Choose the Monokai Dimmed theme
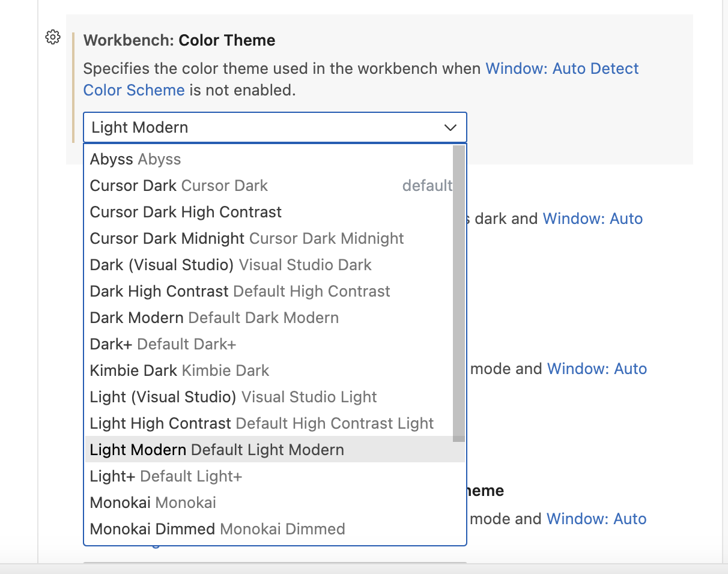Screen dimensions: 728x574 pos(217,529)
